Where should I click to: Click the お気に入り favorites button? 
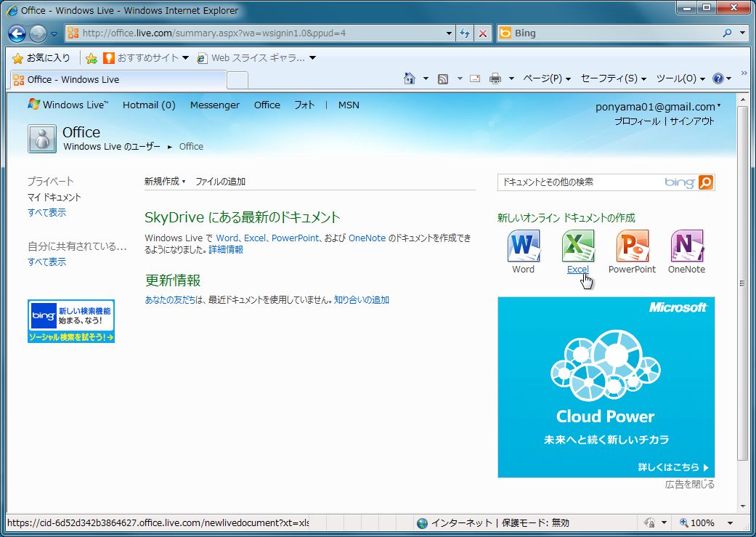coord(41,58)
